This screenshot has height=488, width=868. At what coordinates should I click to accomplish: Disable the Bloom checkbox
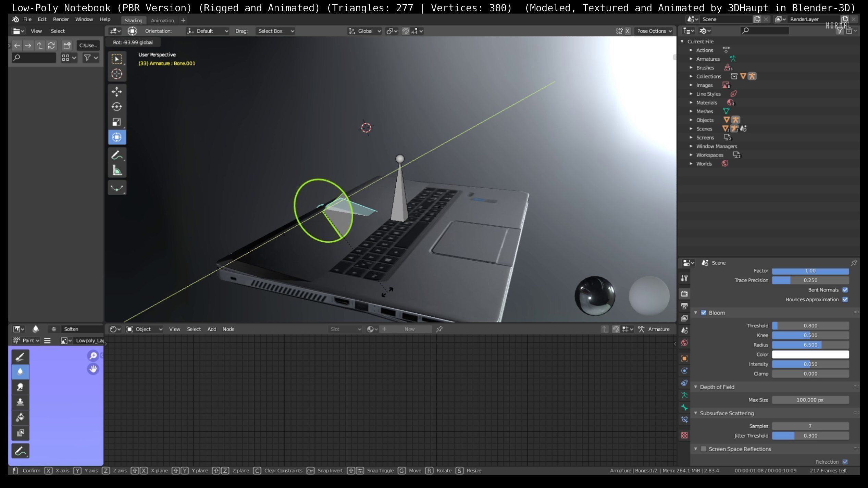point(704,313)
